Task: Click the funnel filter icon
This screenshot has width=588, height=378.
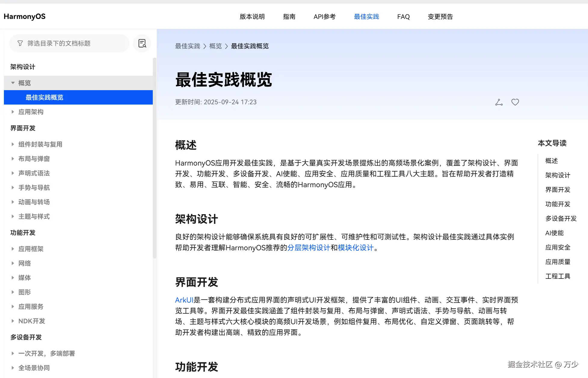Action: (20, 44)
